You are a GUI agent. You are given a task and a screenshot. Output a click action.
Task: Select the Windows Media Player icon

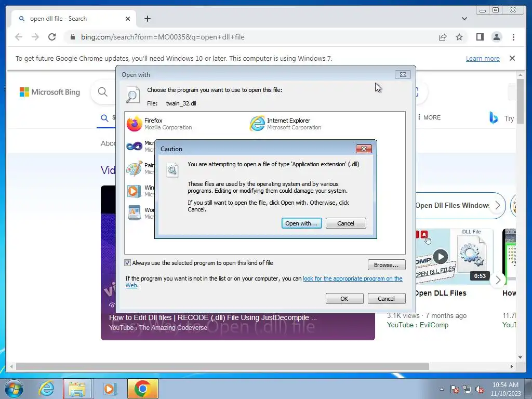135,191
